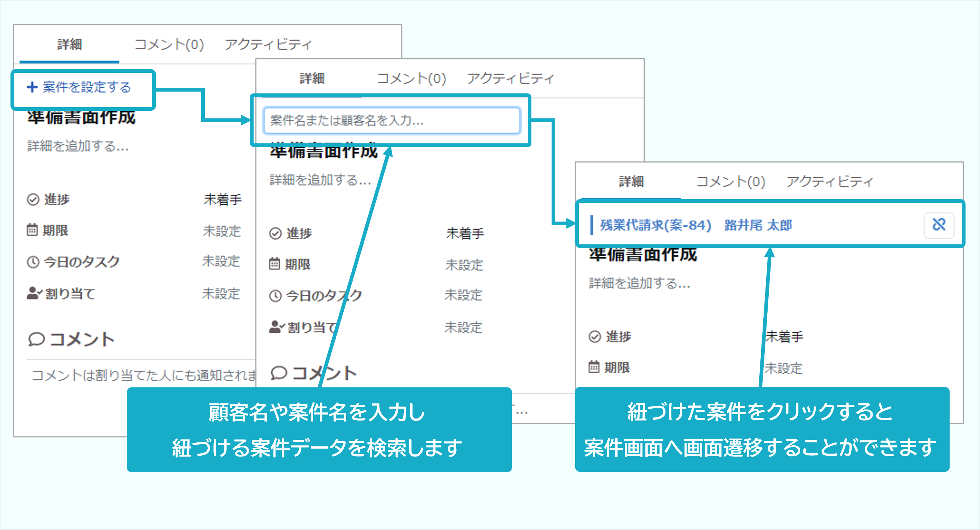
Task: Click the 期限 calendar icon in right panel
Action: tap(594, 367)
